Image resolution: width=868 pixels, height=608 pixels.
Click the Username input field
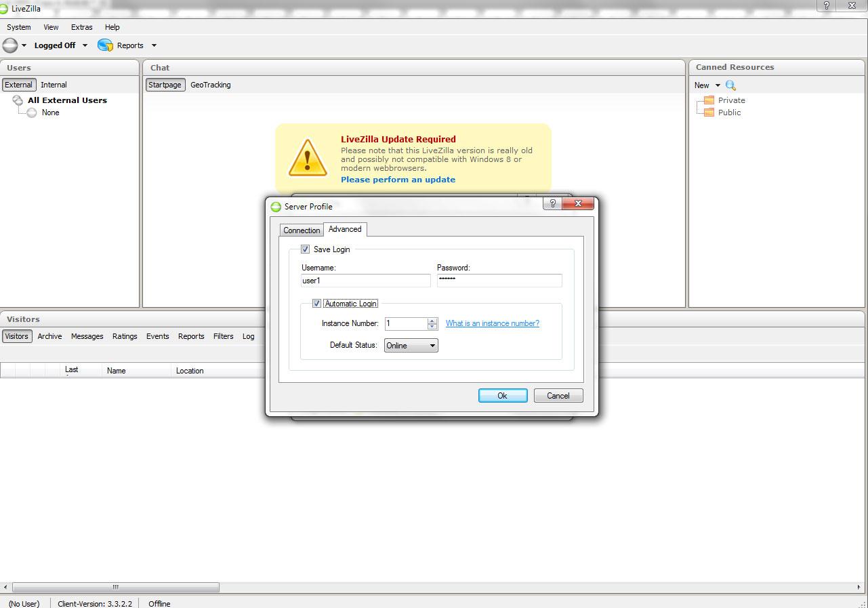(366, 281)
